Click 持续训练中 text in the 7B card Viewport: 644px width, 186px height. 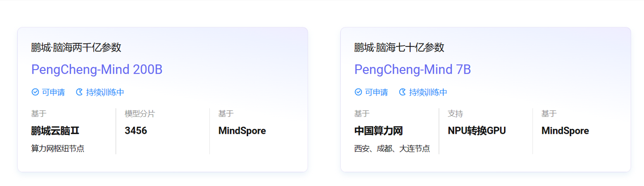point(428,92)
